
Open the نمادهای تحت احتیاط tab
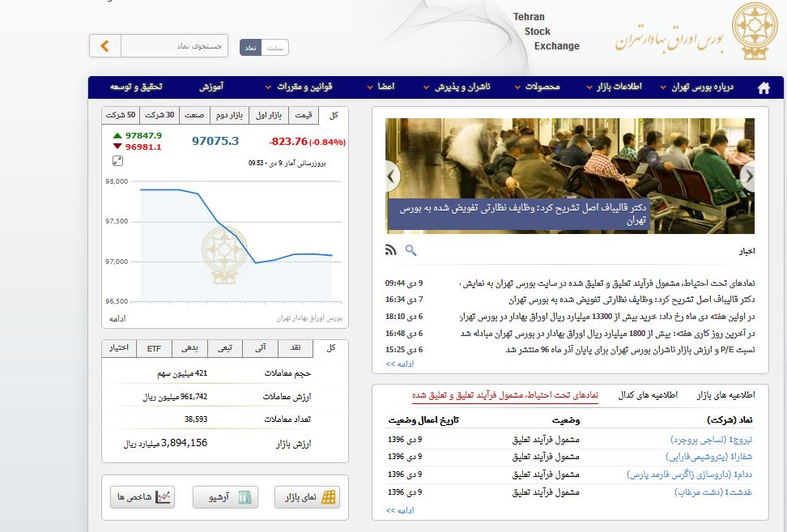505,395
